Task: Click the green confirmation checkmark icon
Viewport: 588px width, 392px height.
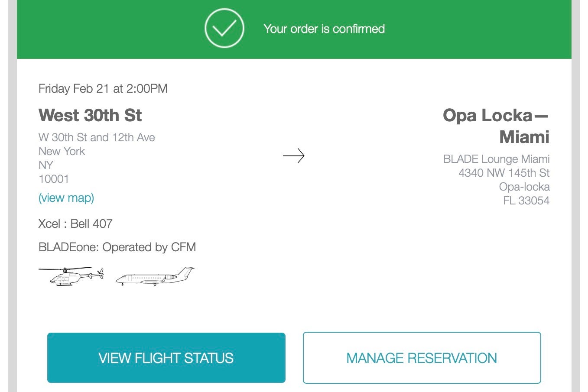Action: click(x=224, y=29)
